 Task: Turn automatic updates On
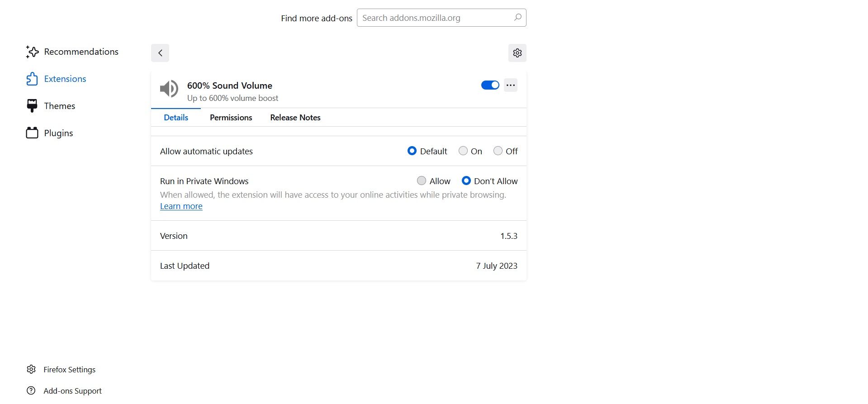pyautogui.click(x=463, y=151)
